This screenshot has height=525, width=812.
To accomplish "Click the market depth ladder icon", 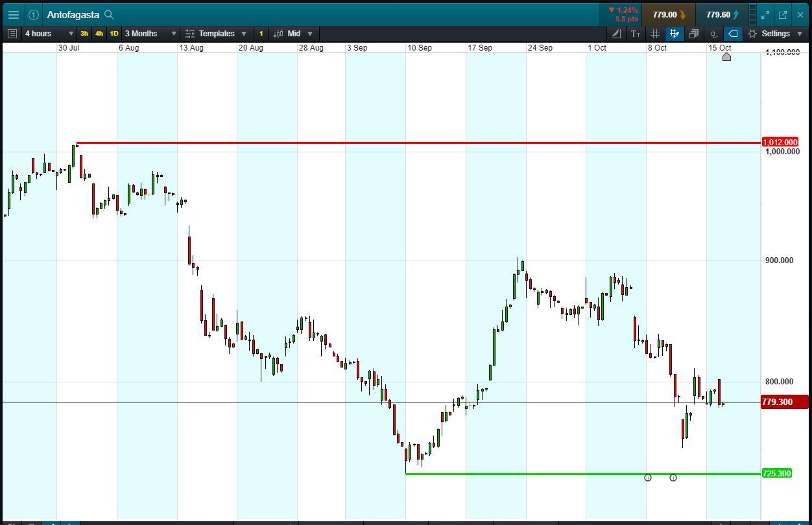I will tap(752, 14).
